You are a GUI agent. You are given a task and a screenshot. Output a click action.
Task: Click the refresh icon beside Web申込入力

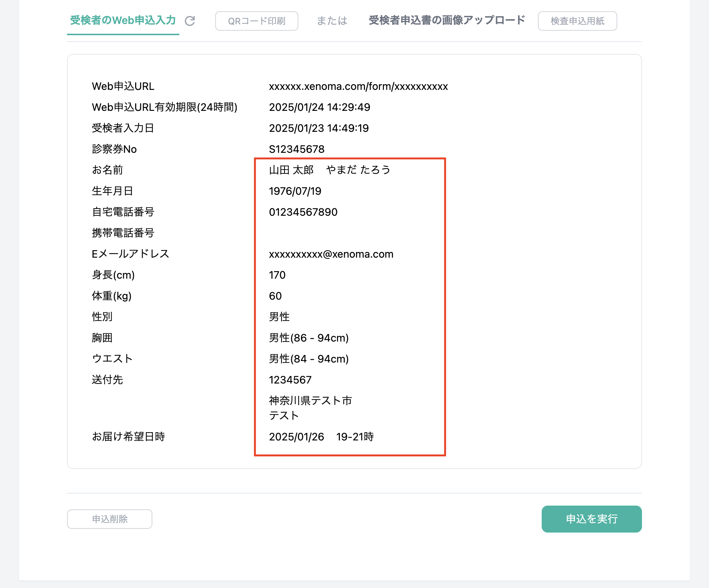point(190,21)
